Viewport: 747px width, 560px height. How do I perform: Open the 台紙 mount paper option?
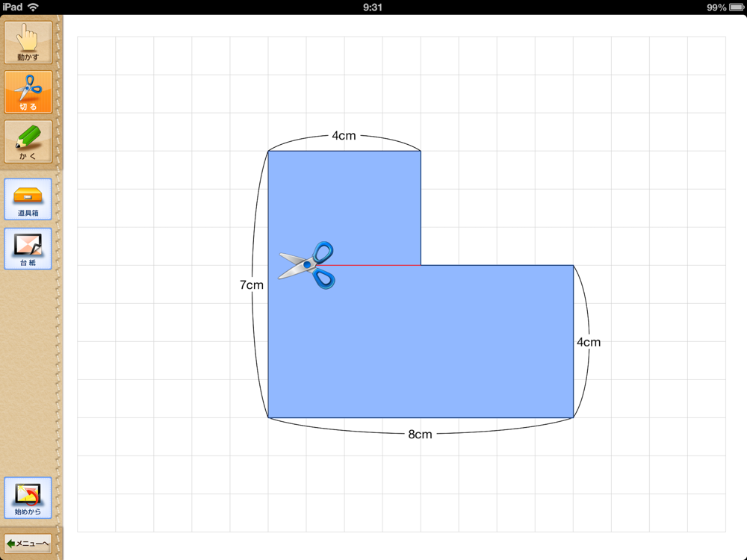(x=28, y=249)
